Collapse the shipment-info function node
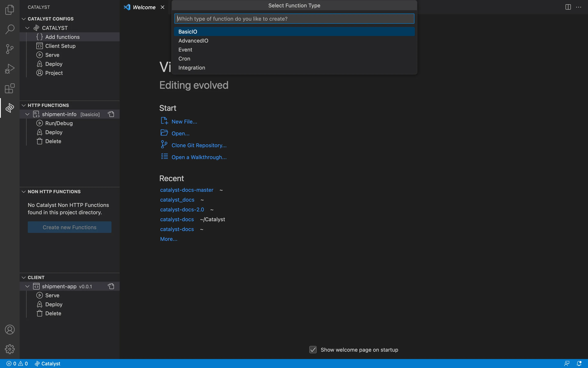Viewport: 588px width, 368px height. 27,114
